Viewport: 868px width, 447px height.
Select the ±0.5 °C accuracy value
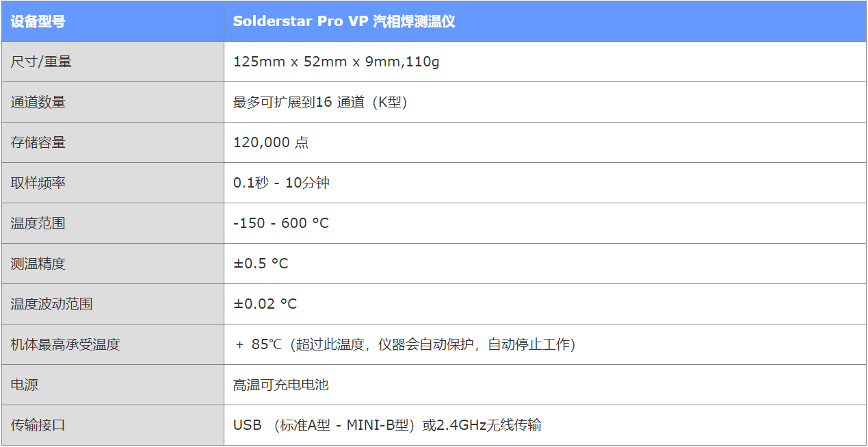pos(261,264)
